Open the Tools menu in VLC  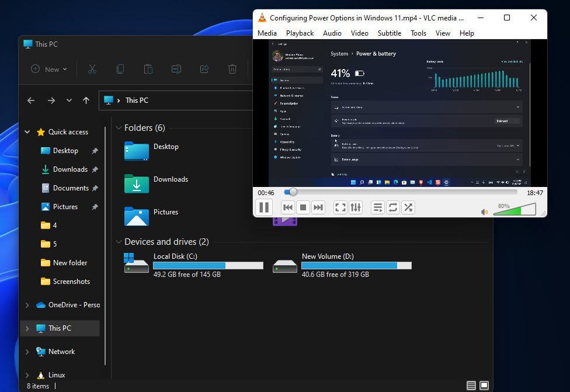(418, 33)
